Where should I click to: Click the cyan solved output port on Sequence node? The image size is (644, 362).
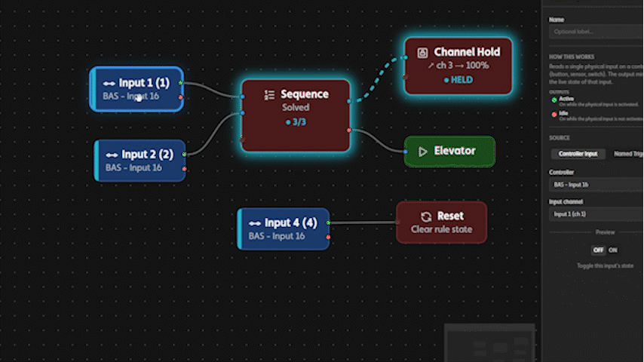349,101
